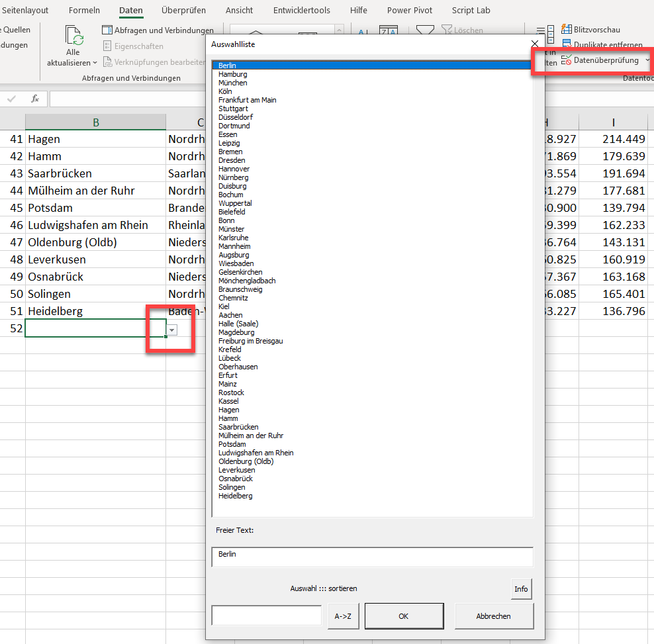Open the dropdown arrow at cell B52
The height and width of the screenshot is (644, 654).
tap(172, 330)
